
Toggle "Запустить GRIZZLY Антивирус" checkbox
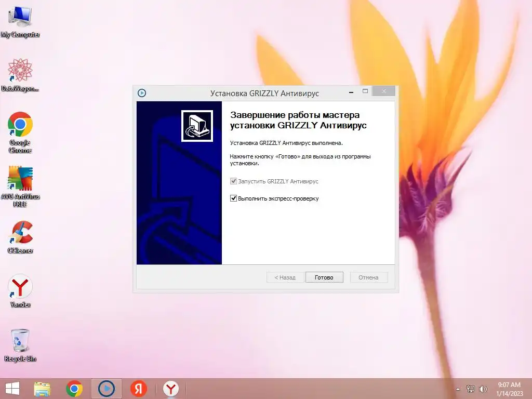point(233,181)
